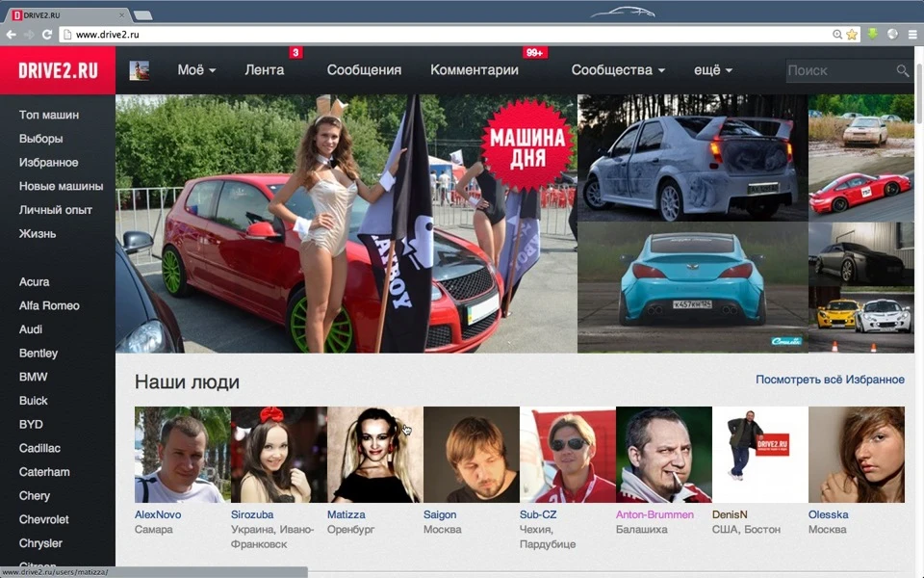
Task: Open Anton-Brummen profile name link
Action: (654, 514)
